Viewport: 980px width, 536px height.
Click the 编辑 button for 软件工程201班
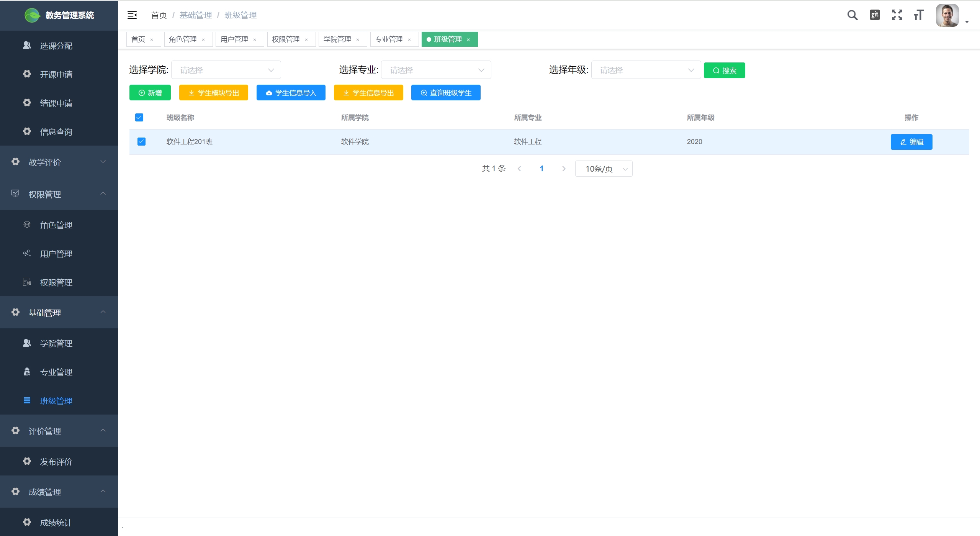(x=911, y=142)
